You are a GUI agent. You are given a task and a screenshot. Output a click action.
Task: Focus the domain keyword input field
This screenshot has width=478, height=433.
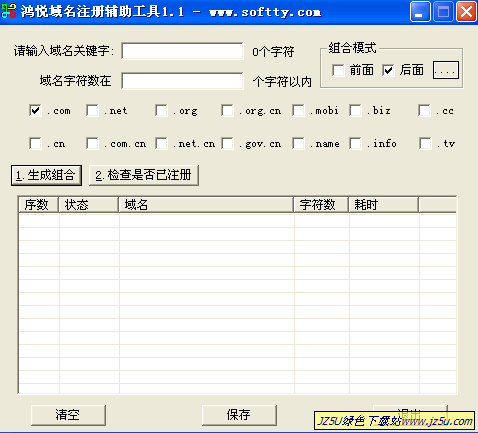coord(182,51)
